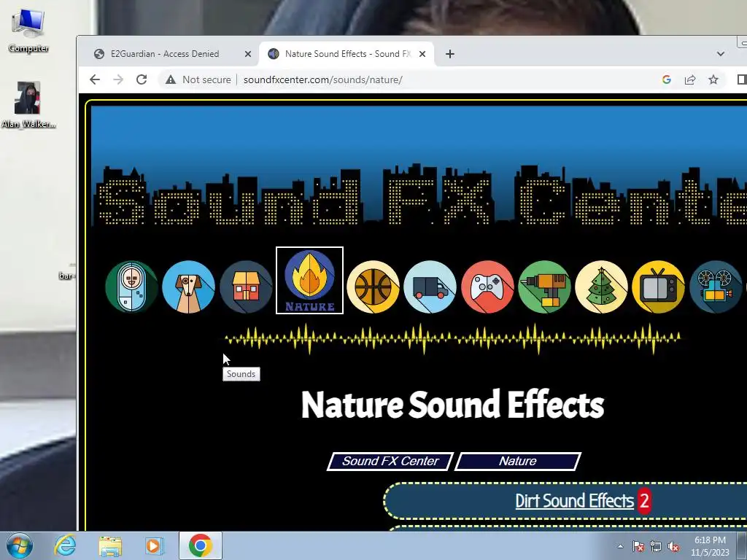Share this page via share icon

pyautogui.click(x=690, y=79)
